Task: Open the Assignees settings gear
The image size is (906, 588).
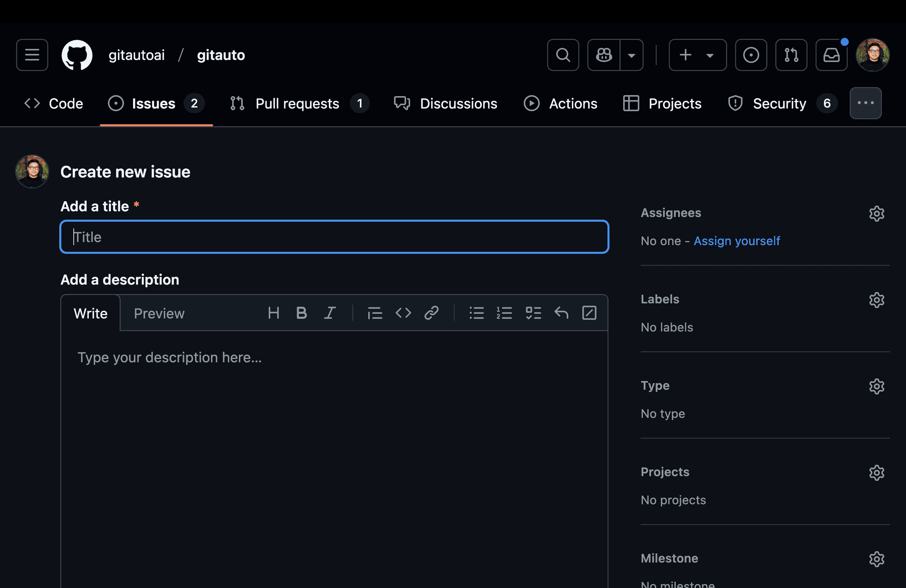Action: (x=877, y=214)
